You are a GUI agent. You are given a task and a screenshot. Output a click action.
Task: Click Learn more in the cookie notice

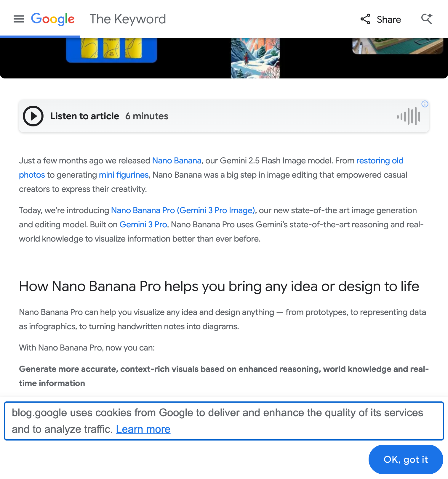point(143,429)
